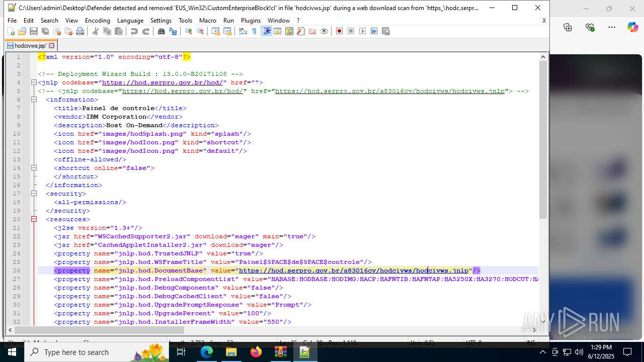Toggle Show All Characters pilcrow icon
The height and width of the screenshot is (362, 644).
tap(255, 31)
